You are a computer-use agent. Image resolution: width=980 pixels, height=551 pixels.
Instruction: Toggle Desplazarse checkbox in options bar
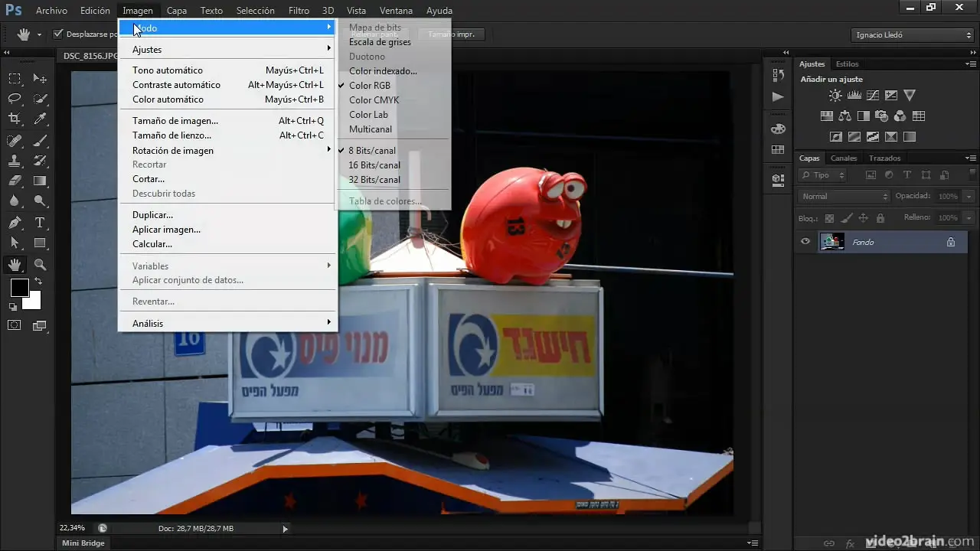point(57,34)
